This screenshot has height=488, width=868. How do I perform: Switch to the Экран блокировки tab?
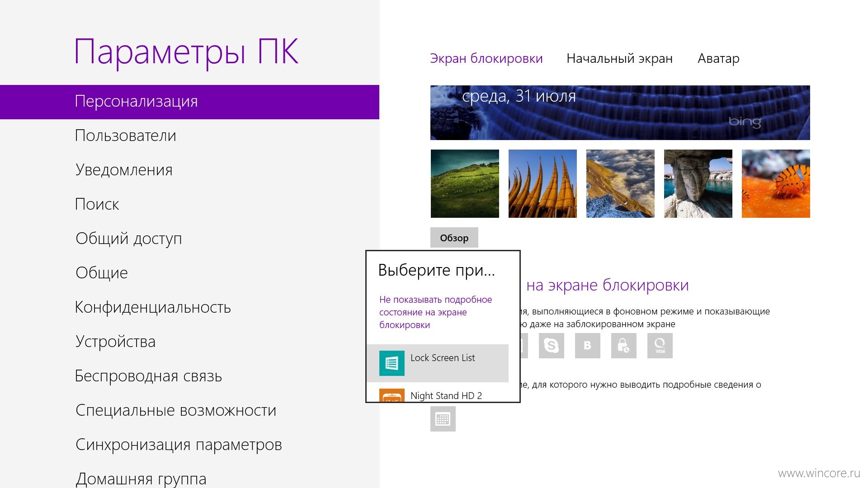point(486,59)
